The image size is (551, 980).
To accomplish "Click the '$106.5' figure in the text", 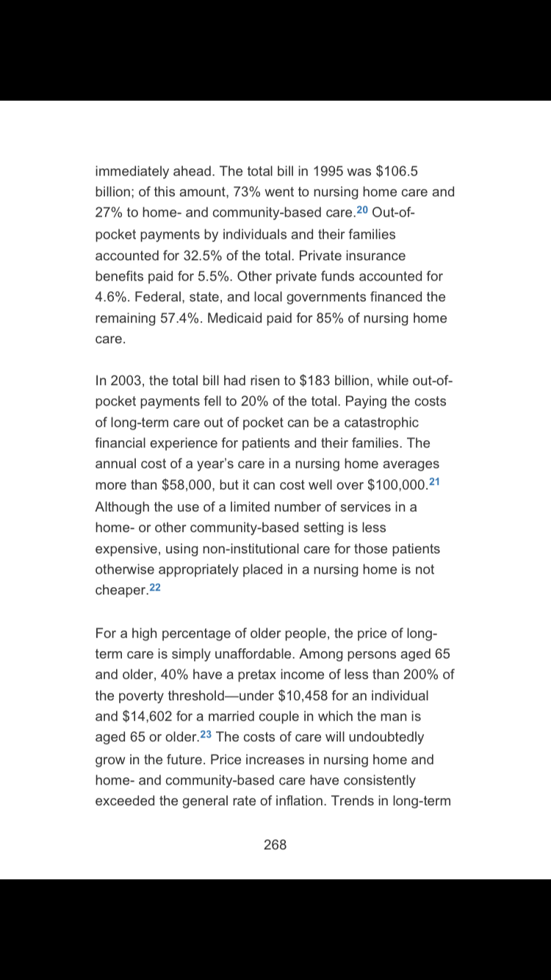I will (397, 171).
